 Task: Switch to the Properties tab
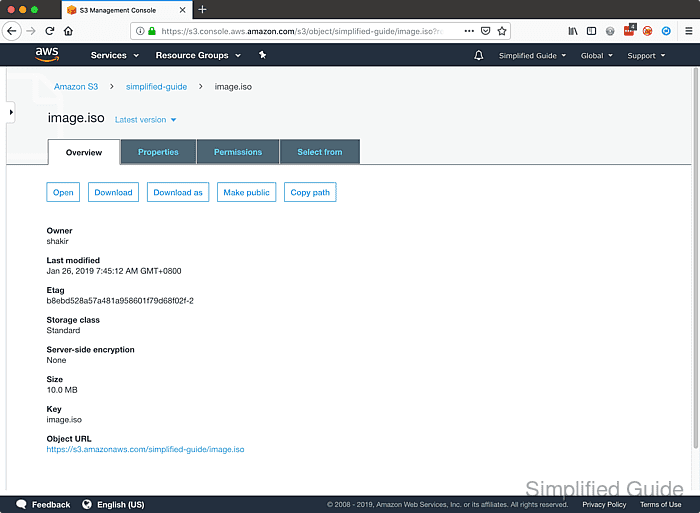tap(158, 152)
